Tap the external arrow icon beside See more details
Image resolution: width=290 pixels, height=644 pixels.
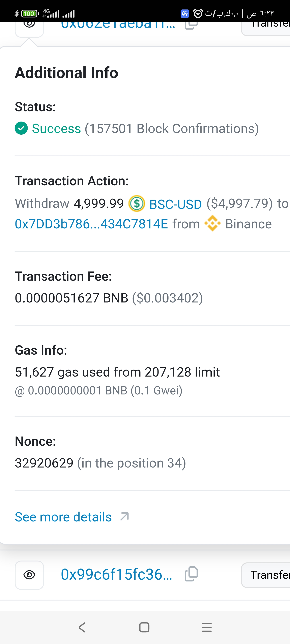[124, 516]
